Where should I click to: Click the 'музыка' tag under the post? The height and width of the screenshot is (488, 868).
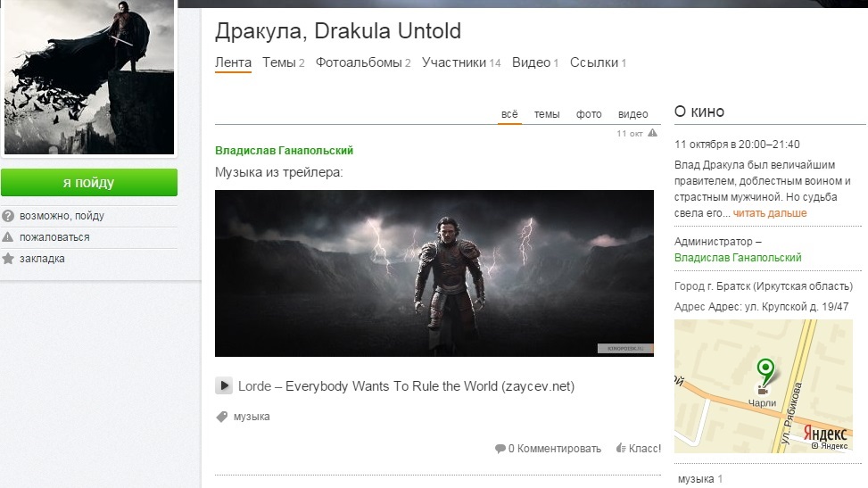point(252,417)
